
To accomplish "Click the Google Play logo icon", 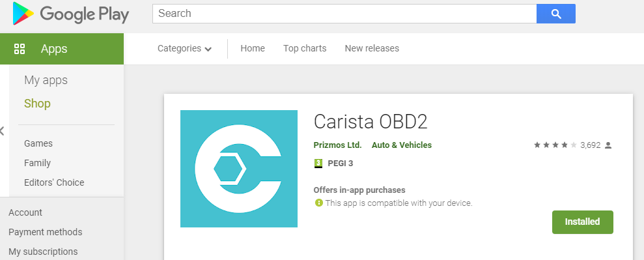I will pos(23,14).
